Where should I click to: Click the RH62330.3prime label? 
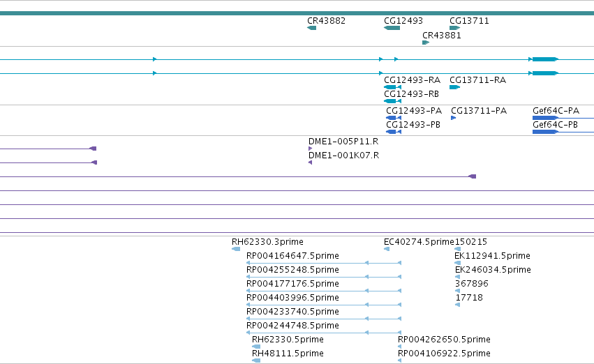pyautogui.click(x=267, y=242)
